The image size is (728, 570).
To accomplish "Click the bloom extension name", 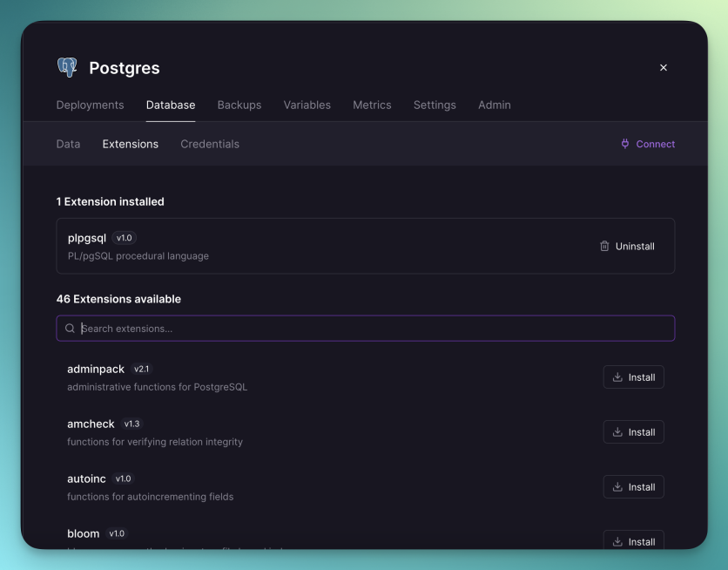I will [x=83, y=533].
